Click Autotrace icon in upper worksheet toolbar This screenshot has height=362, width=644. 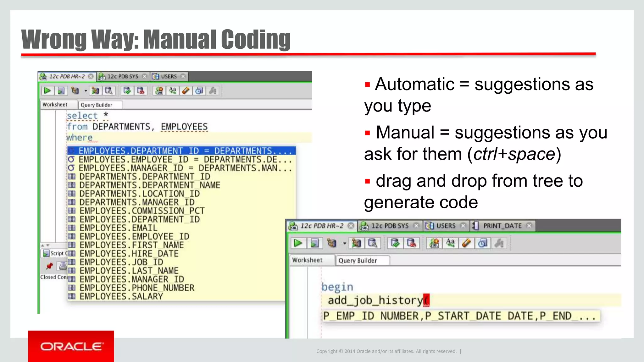pyautogui.click(x=95, y=91)
